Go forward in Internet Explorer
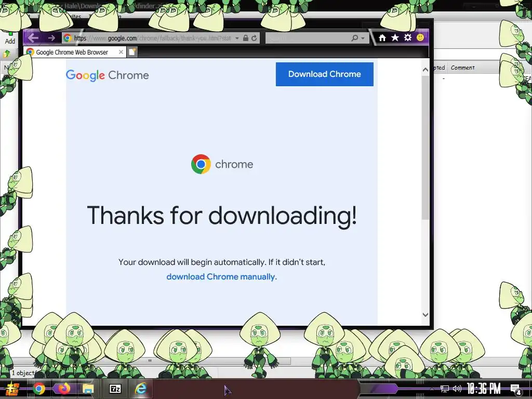The height and width of the screenshot is (399, 532). [51, 37]
